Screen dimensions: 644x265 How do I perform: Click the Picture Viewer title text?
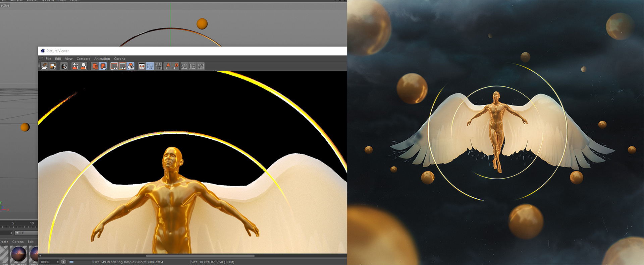pos(58,51)
